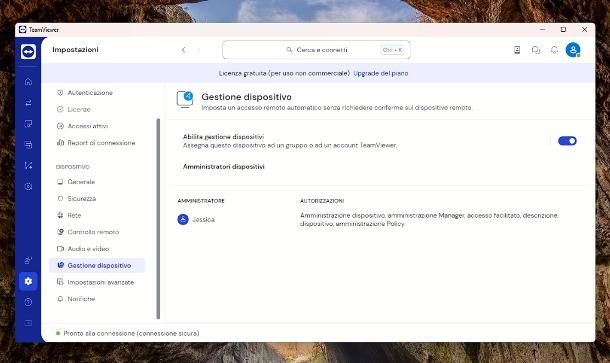Image resolution: width=610 pixels, height=363 pixels.
Task: Open the notifications bell in top bar
Action: click(554, 50)
